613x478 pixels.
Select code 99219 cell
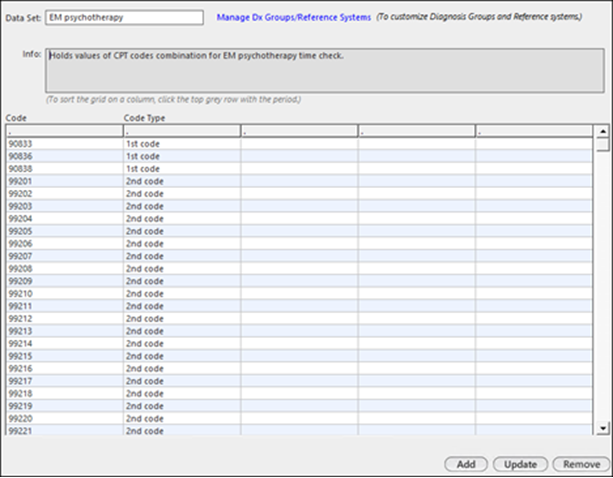pos(65,406)
